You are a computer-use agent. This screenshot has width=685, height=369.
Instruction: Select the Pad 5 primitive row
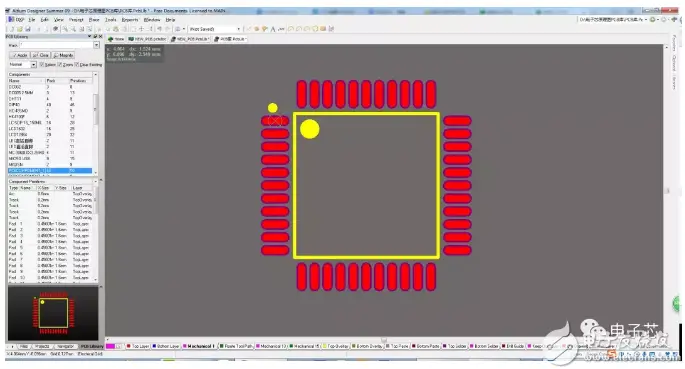click(50, 248)
